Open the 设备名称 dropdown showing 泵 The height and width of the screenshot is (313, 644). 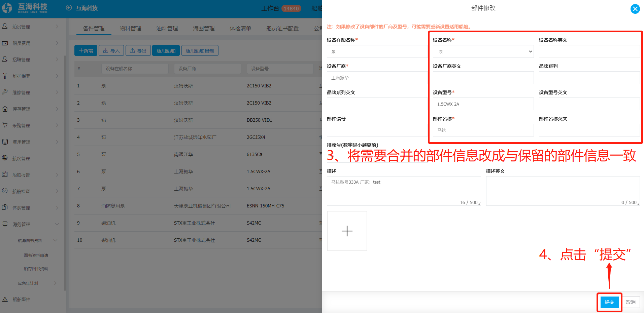[x=483, y=51]
